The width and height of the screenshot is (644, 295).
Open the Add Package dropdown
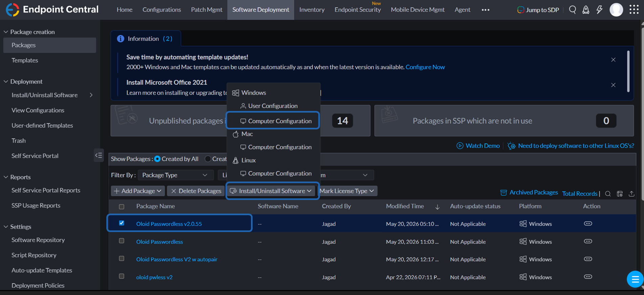pos(138,191)
